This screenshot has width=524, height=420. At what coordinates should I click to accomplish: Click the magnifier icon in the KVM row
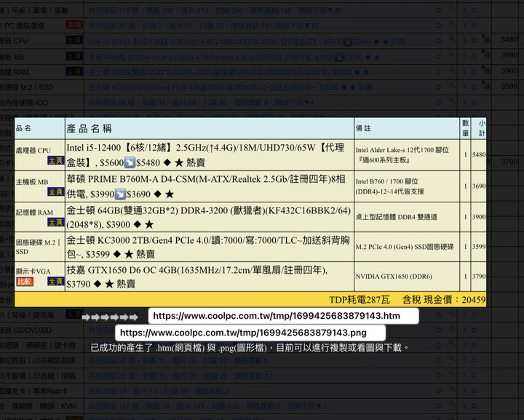(x=451, y=405)
